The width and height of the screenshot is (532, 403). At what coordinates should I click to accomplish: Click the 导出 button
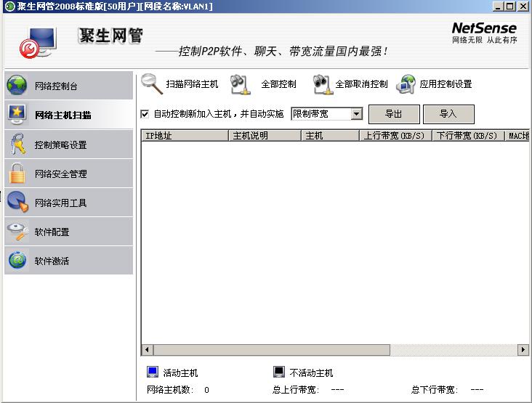coord(394,114)
